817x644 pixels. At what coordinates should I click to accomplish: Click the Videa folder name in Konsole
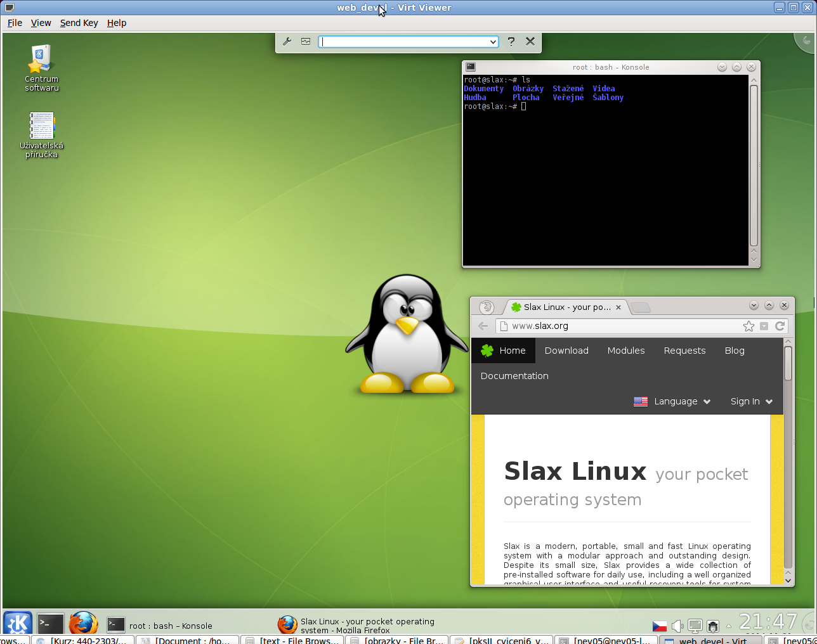(604, 89)
